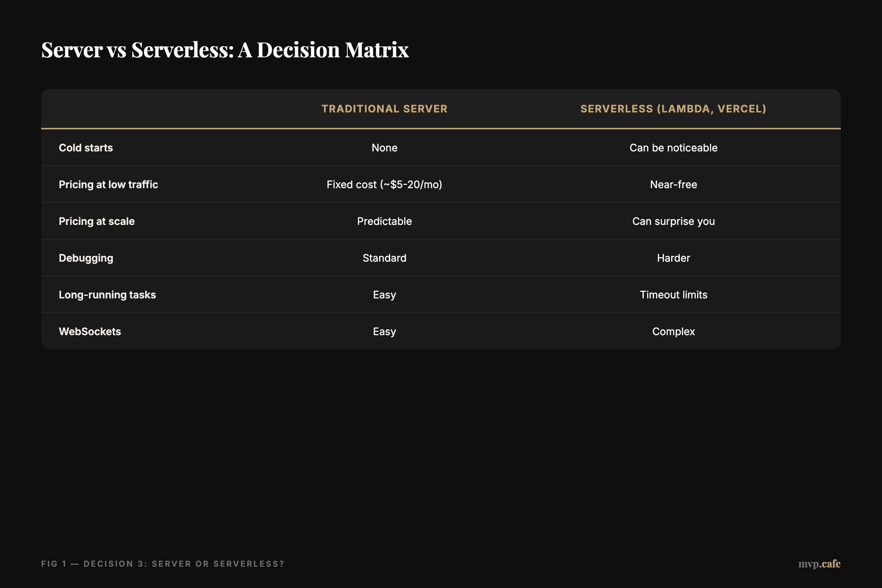Image resolution: width=882 pixels, height=588 pixels.
Task: Click the Cold starts row label
Action: point(86,147)
